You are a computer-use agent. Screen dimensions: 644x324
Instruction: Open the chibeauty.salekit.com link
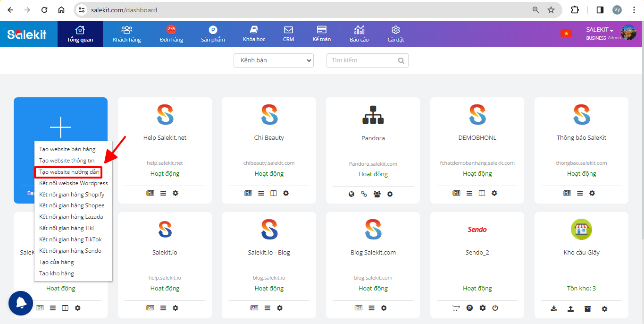[x=269, y=163]
